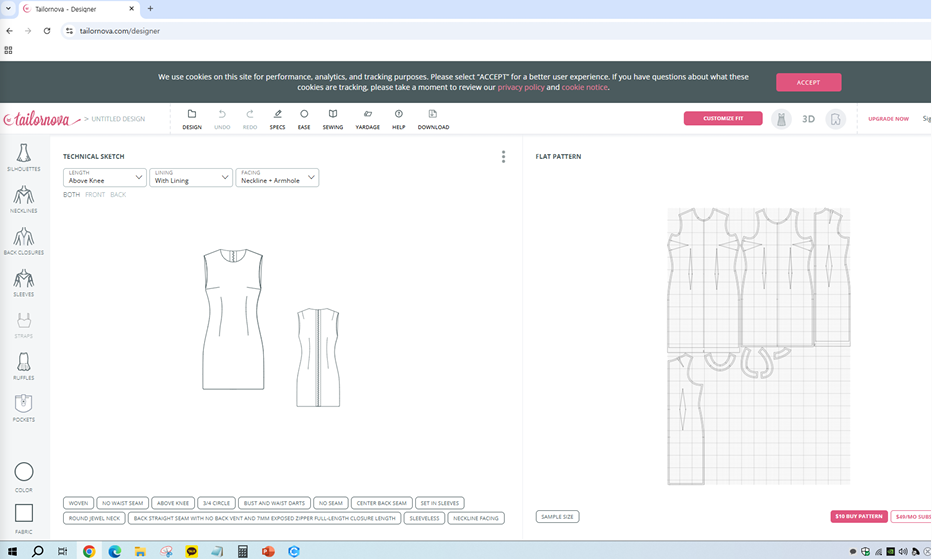Switch sketch view to Front
The height and width of the screenshot is (559, 932).
[x=95, y=195]
